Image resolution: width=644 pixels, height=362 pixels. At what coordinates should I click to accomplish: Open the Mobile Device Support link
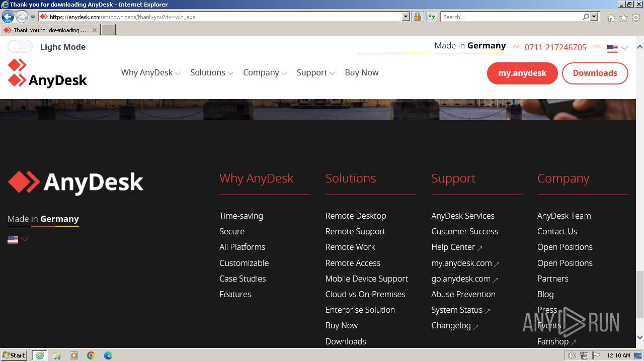coord(367,279)
